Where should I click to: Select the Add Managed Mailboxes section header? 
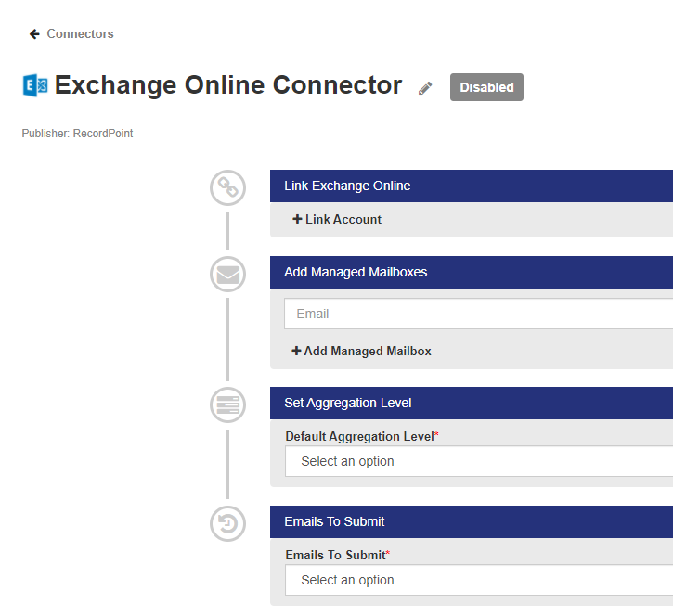[x=472, y=273]
